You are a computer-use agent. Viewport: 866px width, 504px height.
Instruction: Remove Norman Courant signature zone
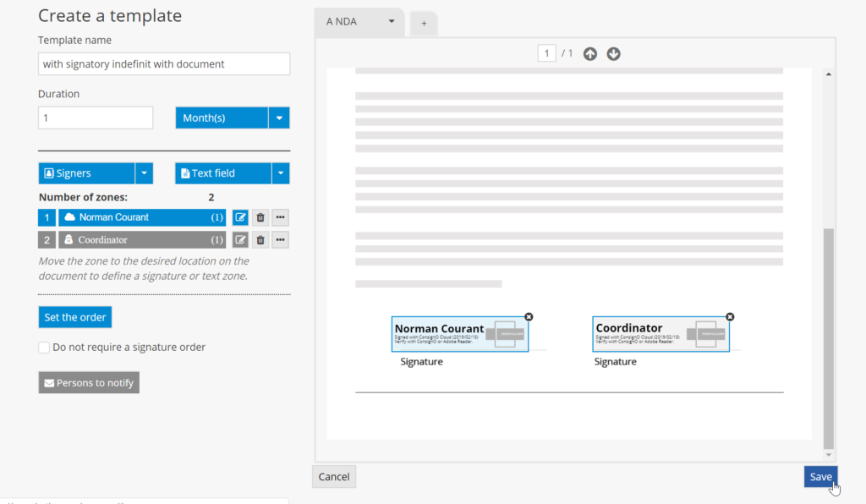529,316
